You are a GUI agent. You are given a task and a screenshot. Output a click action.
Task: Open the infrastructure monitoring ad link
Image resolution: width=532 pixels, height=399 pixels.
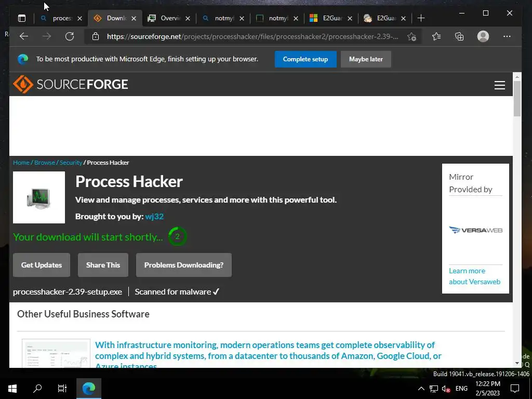click(268, 355)
